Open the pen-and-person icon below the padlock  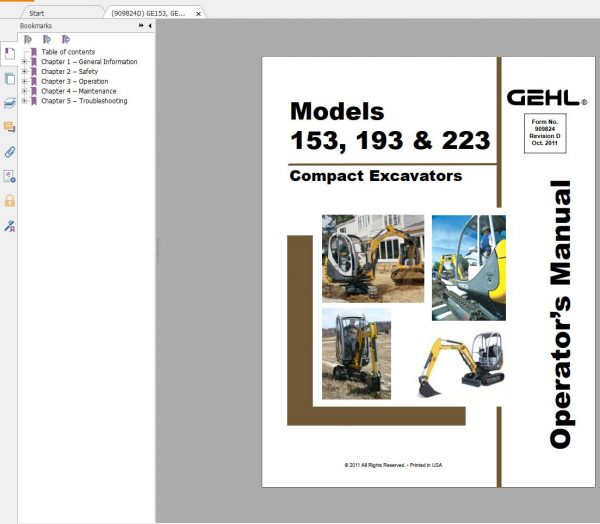coord(10,226)
